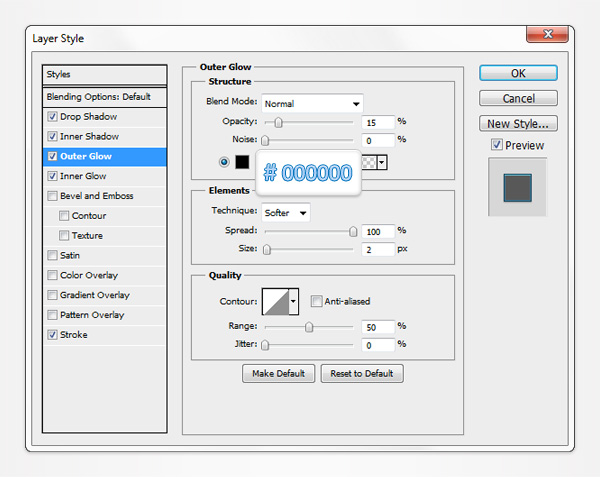Enable the Bevel and Emboss checkbox
The width and height of the screenshot is (600, 477).
click(52, 196)
